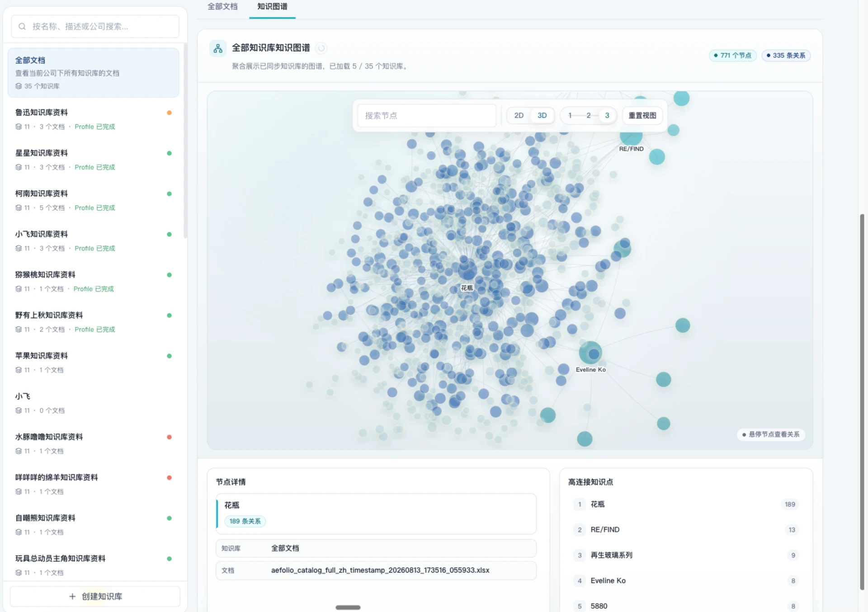The image size is (868, 612).
Task: Click the orange status dot for 鲁迅知识库资料
Action: click(x=169, y=113)
